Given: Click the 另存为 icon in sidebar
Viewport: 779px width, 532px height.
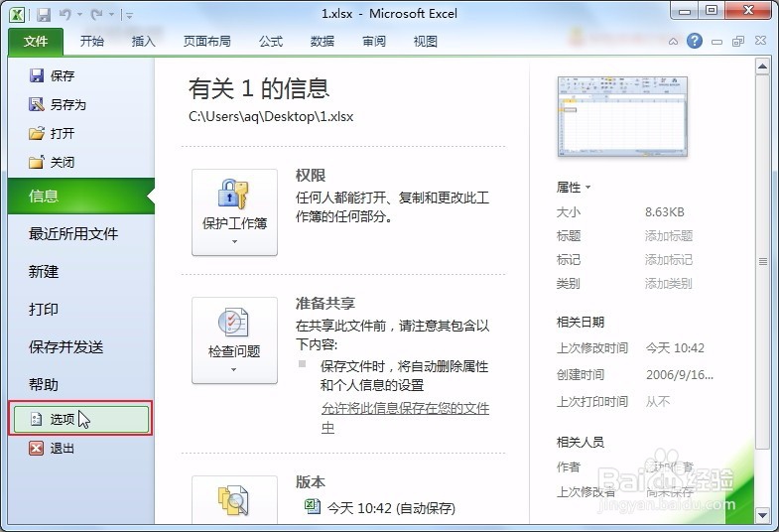Looking at the screenshot, I should 37,104.
